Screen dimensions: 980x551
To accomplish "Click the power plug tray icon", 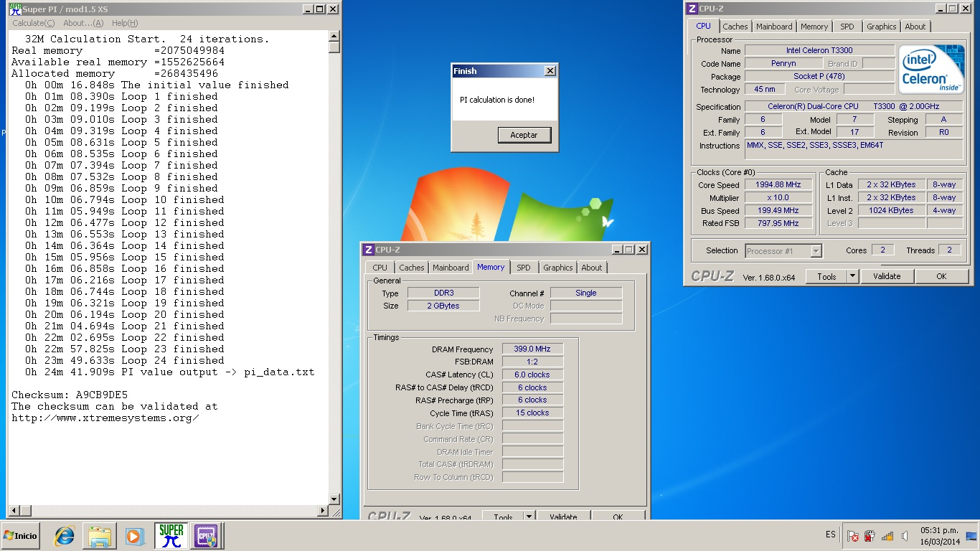I will (x=870, y=536).
